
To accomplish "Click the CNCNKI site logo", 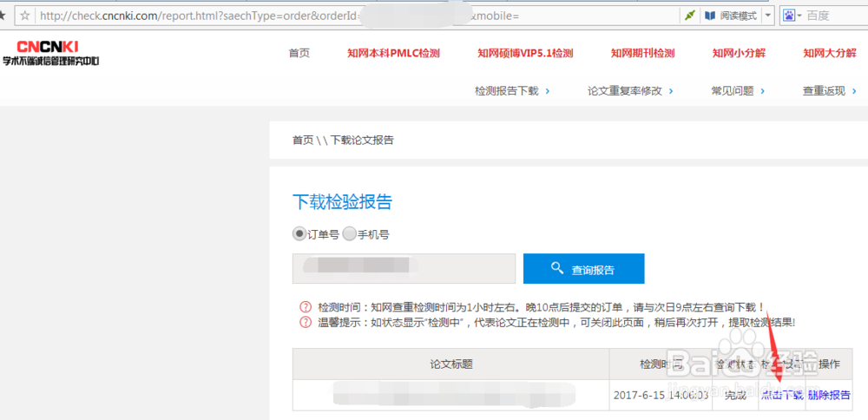I will (x=50, y=53).
